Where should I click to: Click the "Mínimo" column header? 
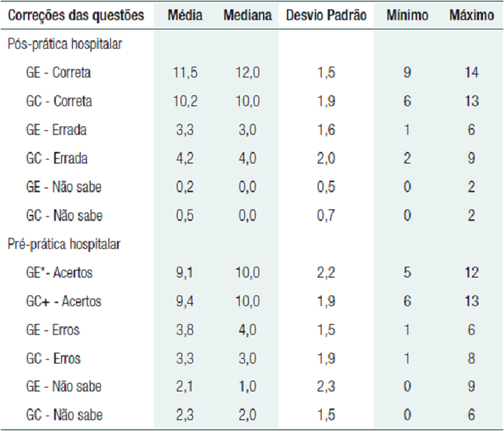click(406, 16)
